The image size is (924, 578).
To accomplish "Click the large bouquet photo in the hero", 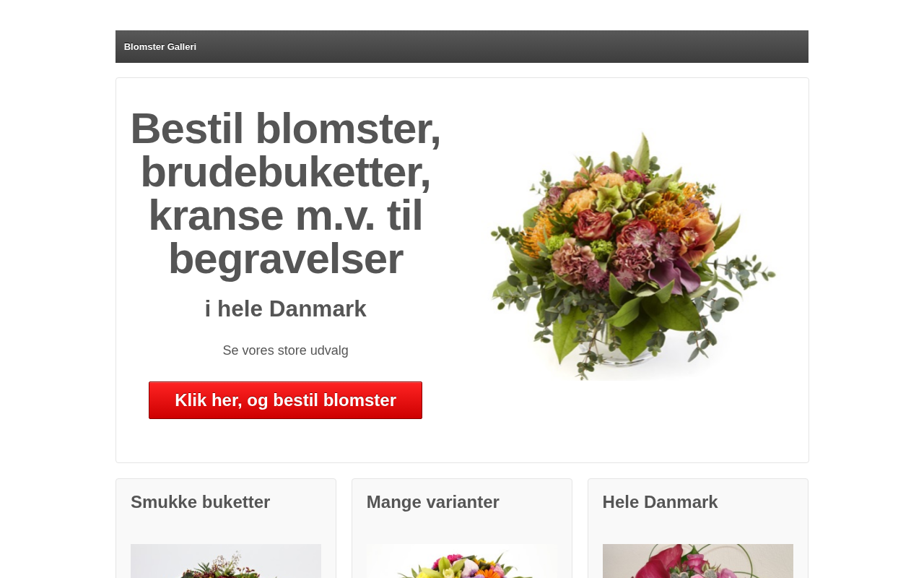I will [632, 254].
